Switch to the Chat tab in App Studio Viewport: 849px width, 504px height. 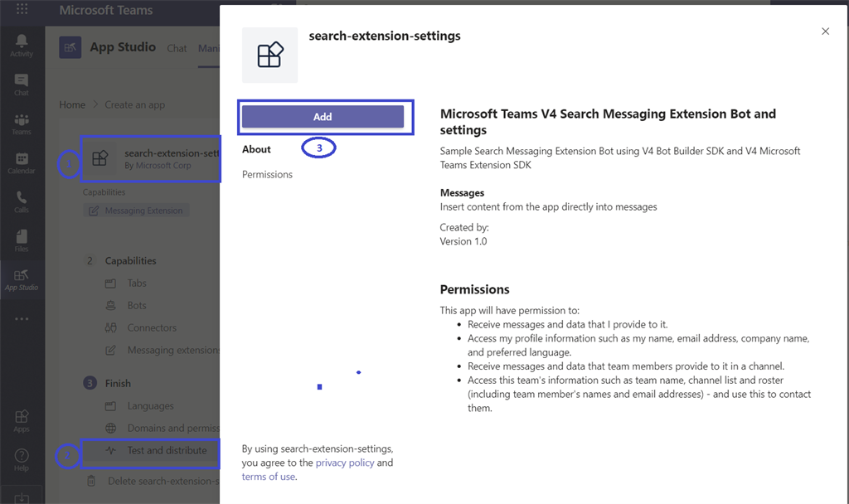click(x=177, y=48)
